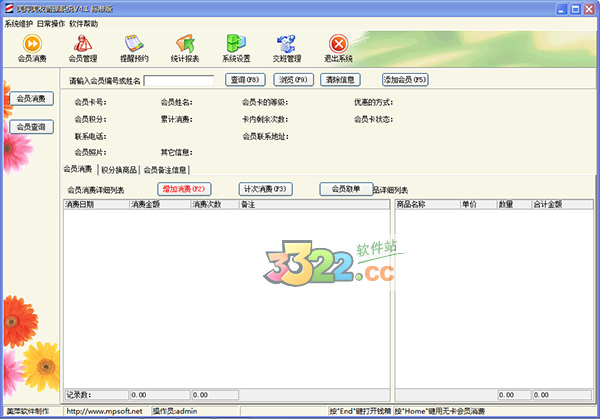Image resolution: width=600 pixels, height=419 pixels.
Task: Click the 单价 column header
Action: point(478,204)
